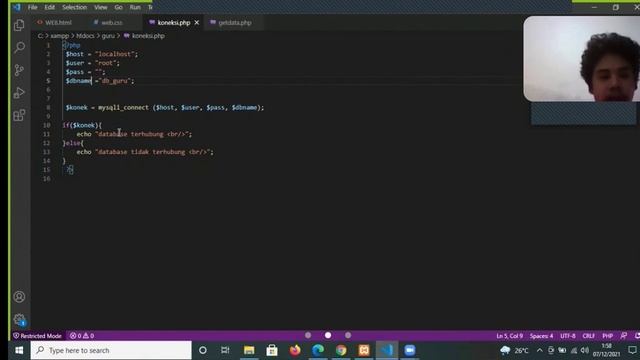Open the Edit menu
This screenshot has width=640, height=360.
pos(49,7)
